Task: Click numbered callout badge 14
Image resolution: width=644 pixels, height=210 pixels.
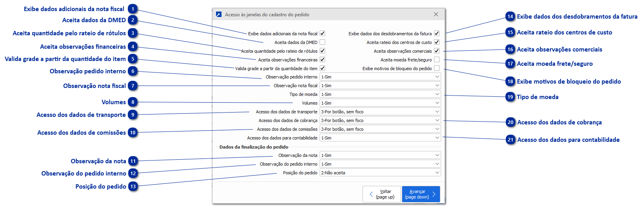Action: coord(510,17)
